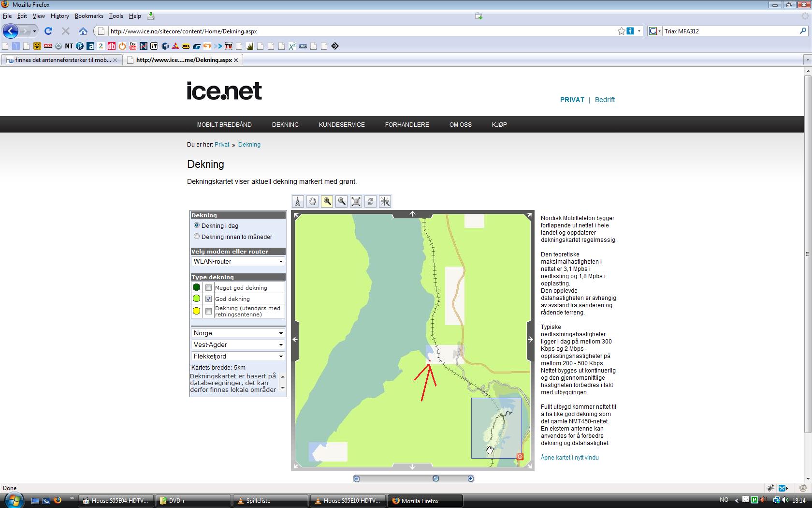Open KUNDESERVICE site menu
This screenshot has width=812, height=508.
click(x=342, y=125)
